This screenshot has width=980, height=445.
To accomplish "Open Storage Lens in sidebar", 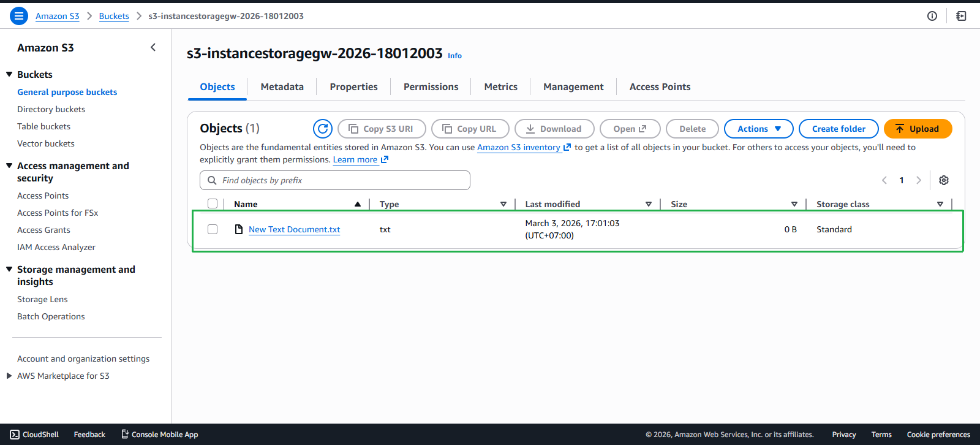I will click(43, 299).
